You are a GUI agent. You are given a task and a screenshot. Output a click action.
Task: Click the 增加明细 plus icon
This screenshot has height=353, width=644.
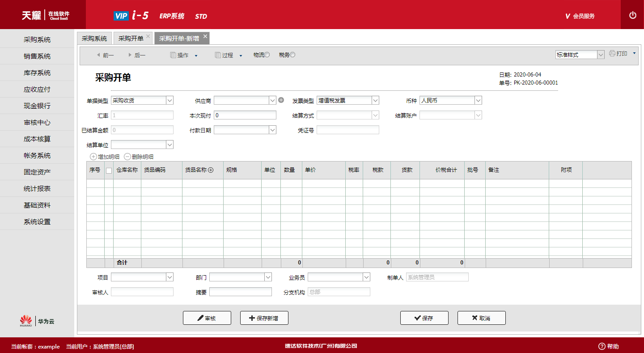point(93,157)
